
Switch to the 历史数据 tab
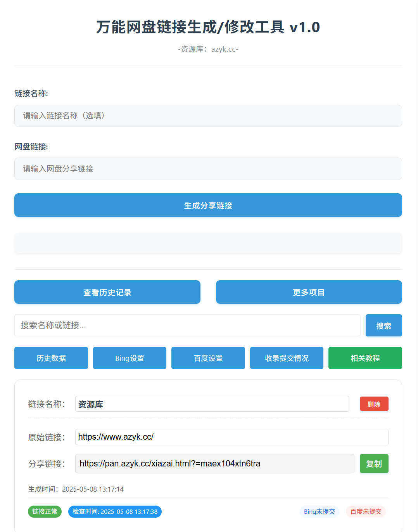(x=51, y=358)
